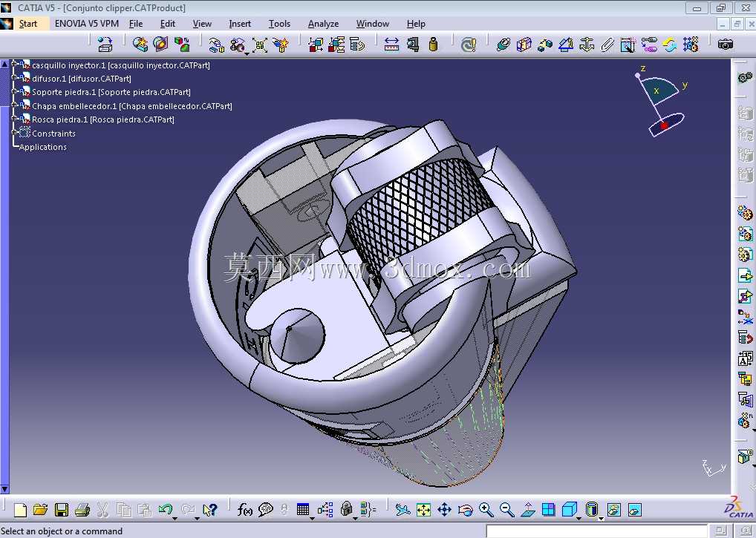This screenshot has width=756, height=538.
Task: Select the Pan arrows icon
Action: click(x=444, y=510)
